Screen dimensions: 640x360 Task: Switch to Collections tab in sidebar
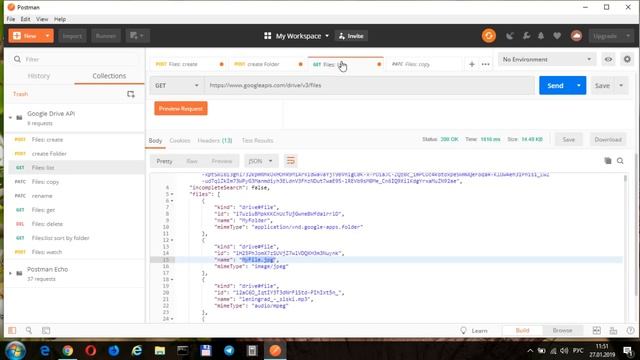point(109,76)
